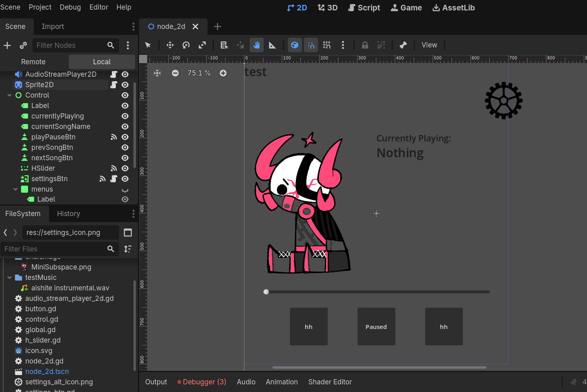Toggle visibility of Sprite2D node

coord(125,85)
